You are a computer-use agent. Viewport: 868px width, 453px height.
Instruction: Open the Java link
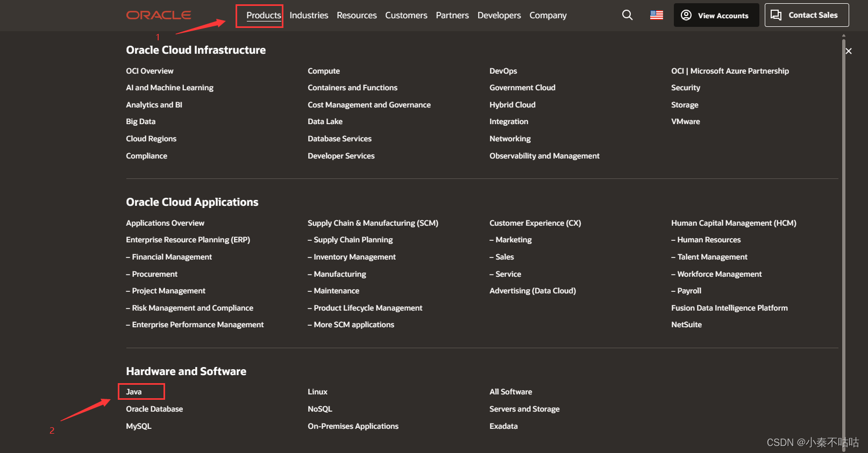click(x=134, y=392)
